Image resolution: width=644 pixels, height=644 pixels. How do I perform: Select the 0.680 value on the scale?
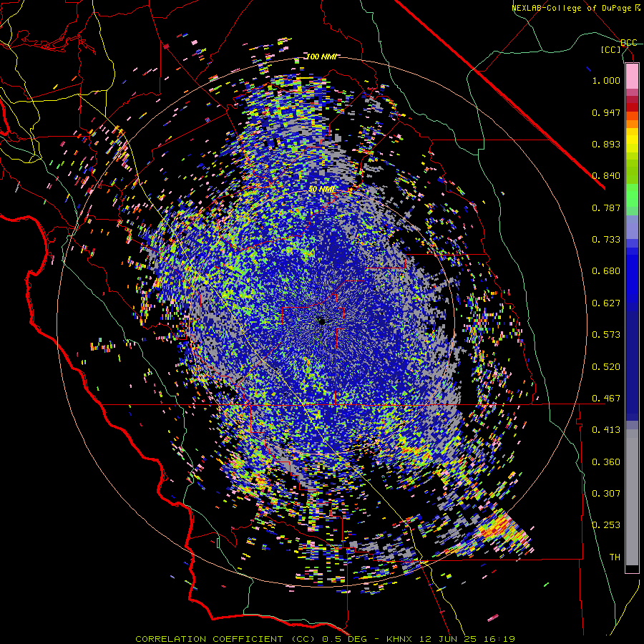click(x=606, y=271)
